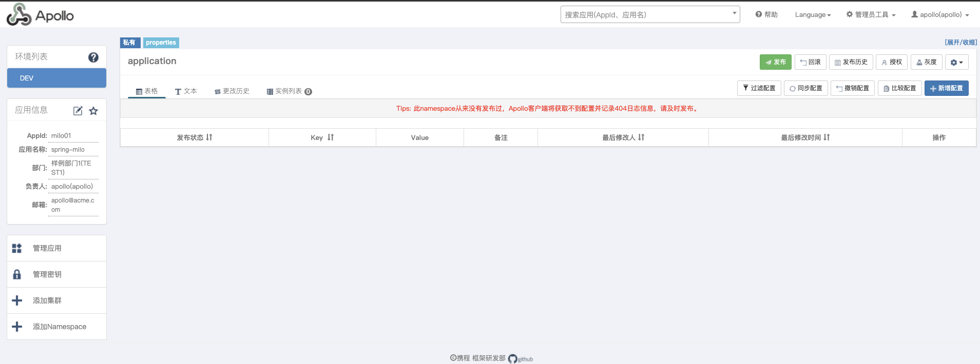The image size is (980, 364).
Task: Click the 回滚 rollback button
Action: click(x=811, y=62)
